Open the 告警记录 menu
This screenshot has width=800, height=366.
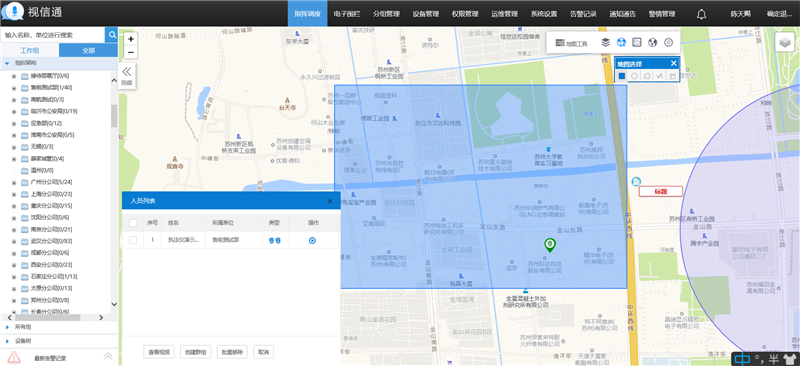point(583,14)
